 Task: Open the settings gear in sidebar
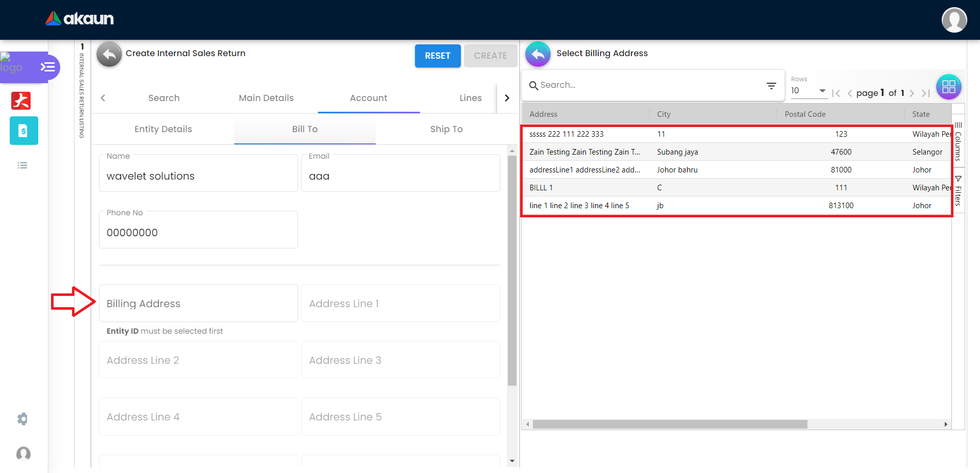22,419
